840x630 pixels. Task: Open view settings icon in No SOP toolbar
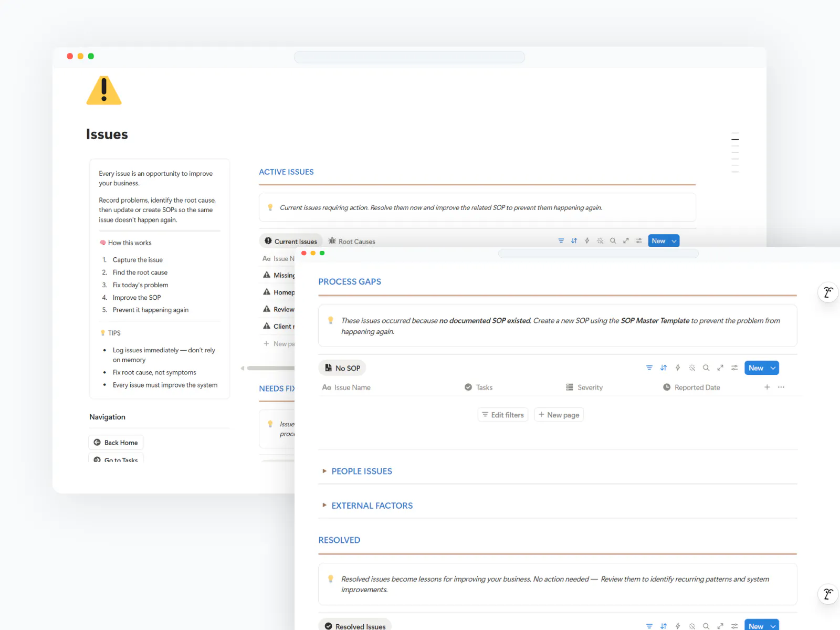(x=734, y=368)
